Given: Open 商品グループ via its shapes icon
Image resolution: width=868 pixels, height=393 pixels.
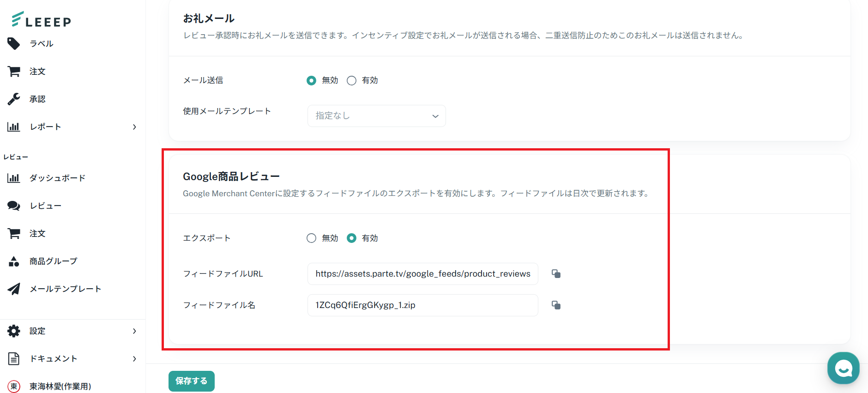Looking at the screenshot, I should tap(14, 261).
